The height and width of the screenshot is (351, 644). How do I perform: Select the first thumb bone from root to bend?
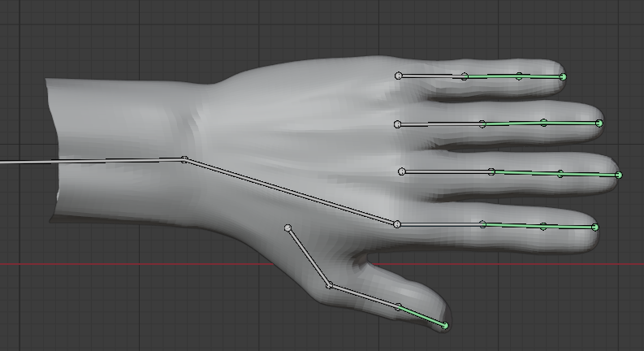click(309, 257)
